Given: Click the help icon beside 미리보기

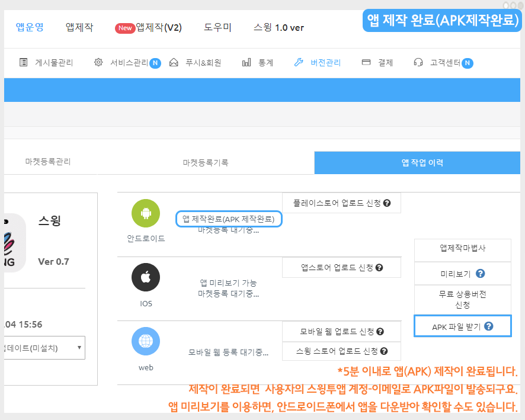Looking at the screenshot, I should [x=481, y=274].
